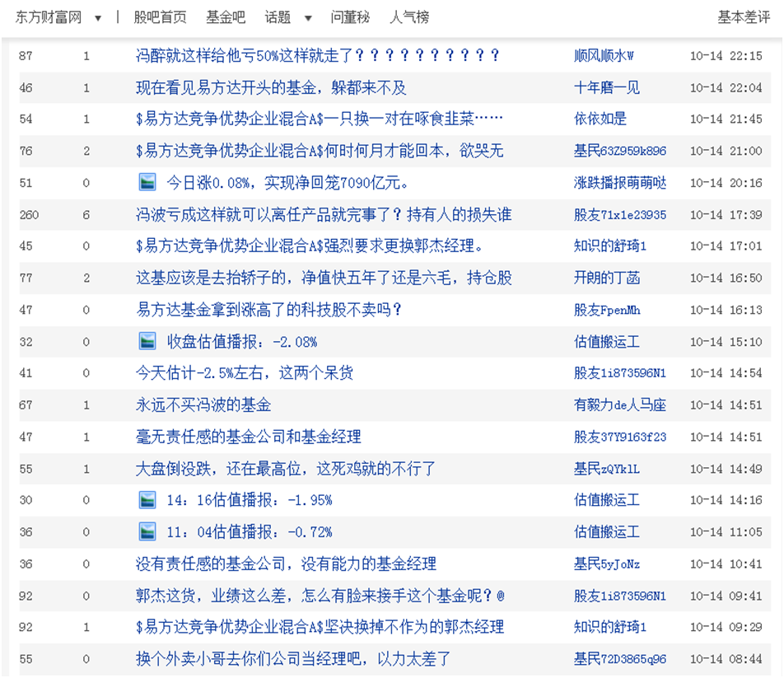Open post 收盘估值播报：-2.08%
The image size is (784, 678).
click(x=242, y=342)
